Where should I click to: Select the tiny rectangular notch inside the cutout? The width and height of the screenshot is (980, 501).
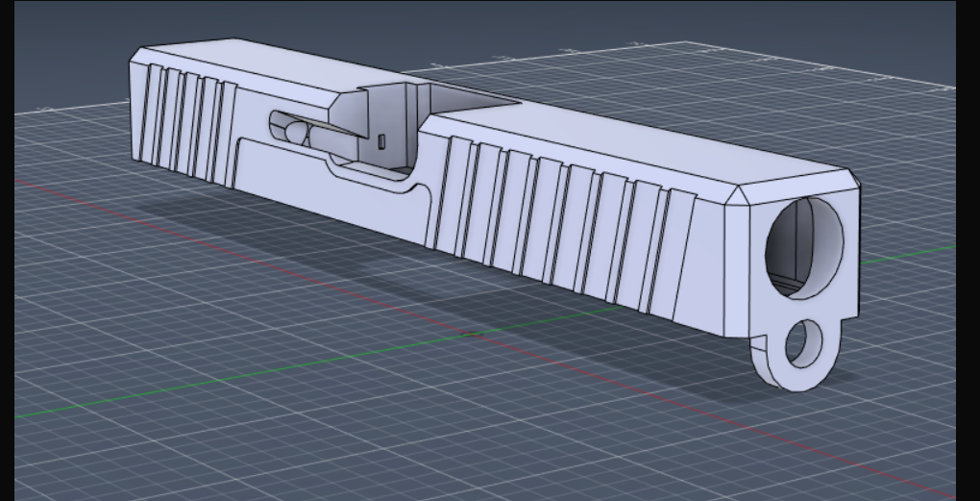click(x=382, y=142)
